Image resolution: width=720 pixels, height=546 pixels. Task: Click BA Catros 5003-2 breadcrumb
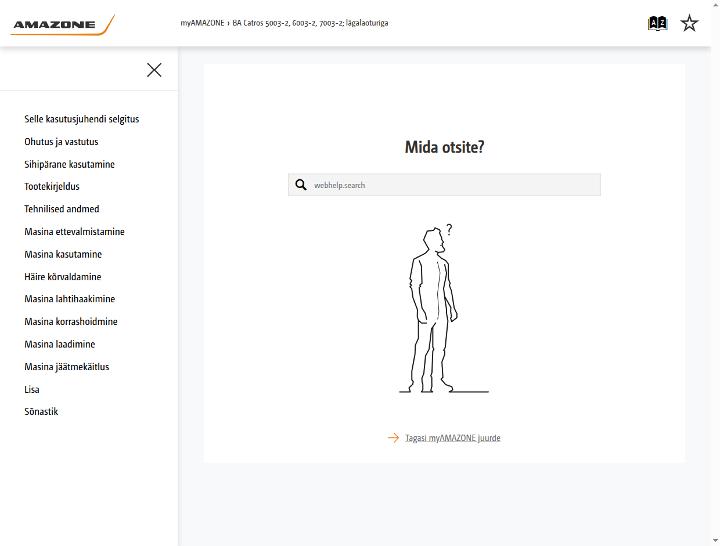click(x=310, y=23)
